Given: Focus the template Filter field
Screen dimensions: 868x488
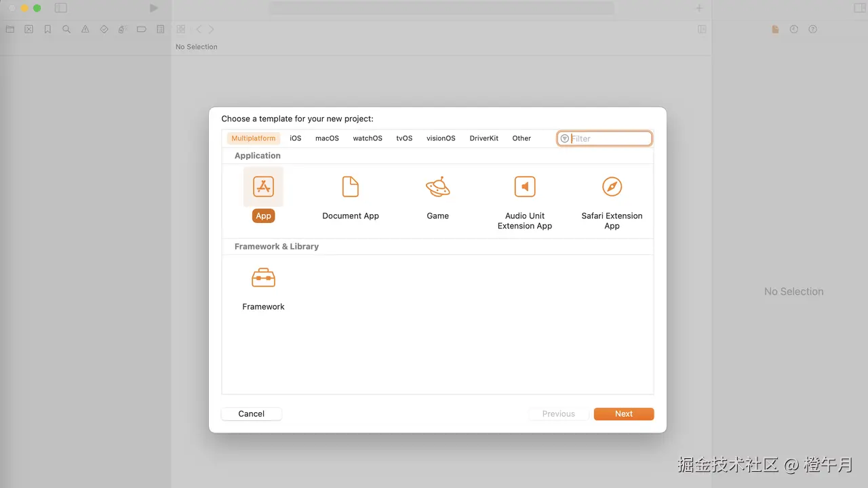Looking at the screenshot, I should [x=605, y=138].
